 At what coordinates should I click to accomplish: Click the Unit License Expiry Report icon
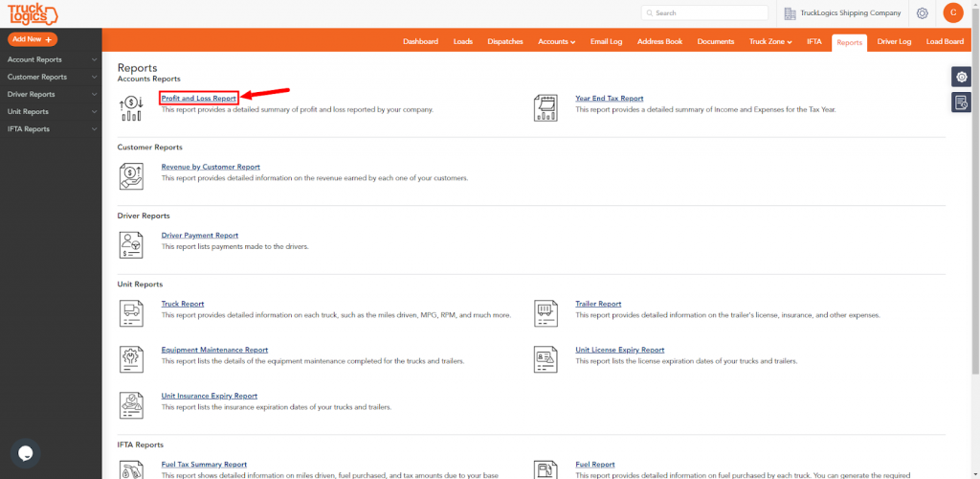[x=546, y=359]
